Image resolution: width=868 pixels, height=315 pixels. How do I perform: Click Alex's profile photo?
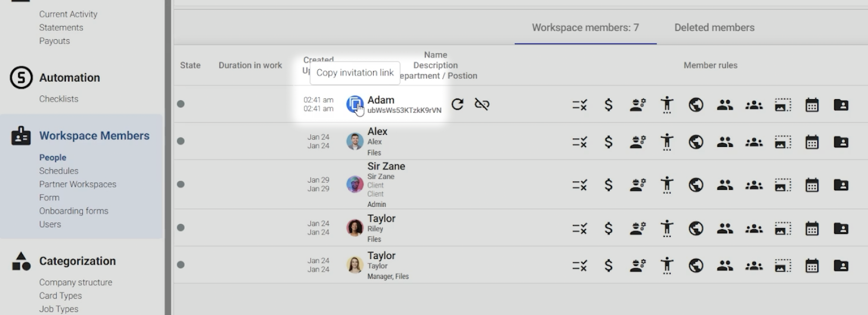coord(355,142)
